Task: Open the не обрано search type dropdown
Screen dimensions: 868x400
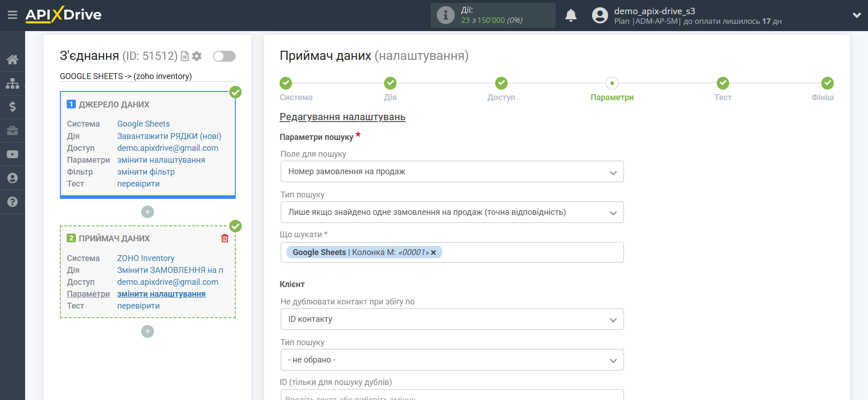Action: (452, 360)
